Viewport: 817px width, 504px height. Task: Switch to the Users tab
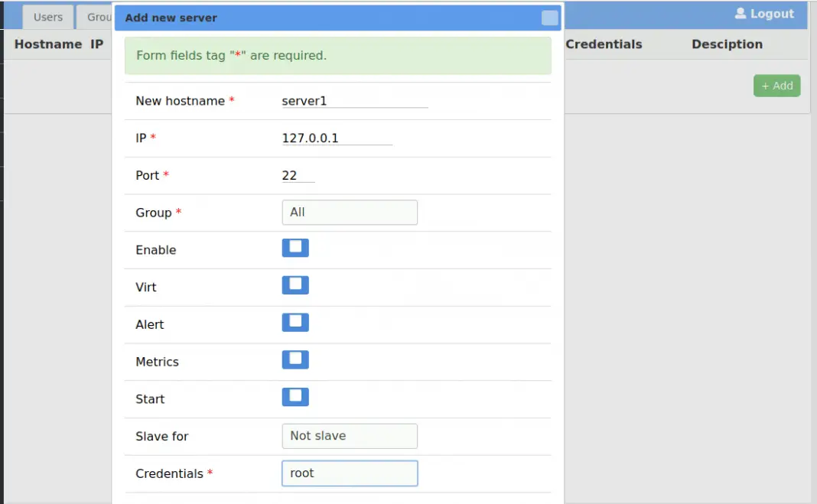click(47, 16)
